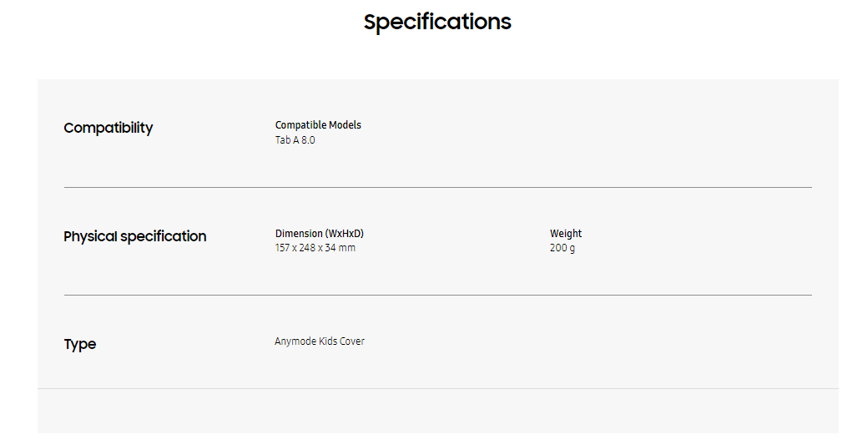Select the Tab A 8.0 model text
The height and width of the screenshot is (445, 868).
pyautogui.click(x=295, y=140)
